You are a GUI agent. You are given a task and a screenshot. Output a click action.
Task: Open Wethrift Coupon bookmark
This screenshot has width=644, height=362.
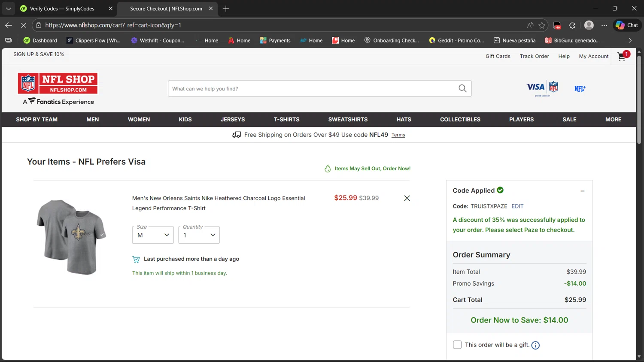pos(158,40)
